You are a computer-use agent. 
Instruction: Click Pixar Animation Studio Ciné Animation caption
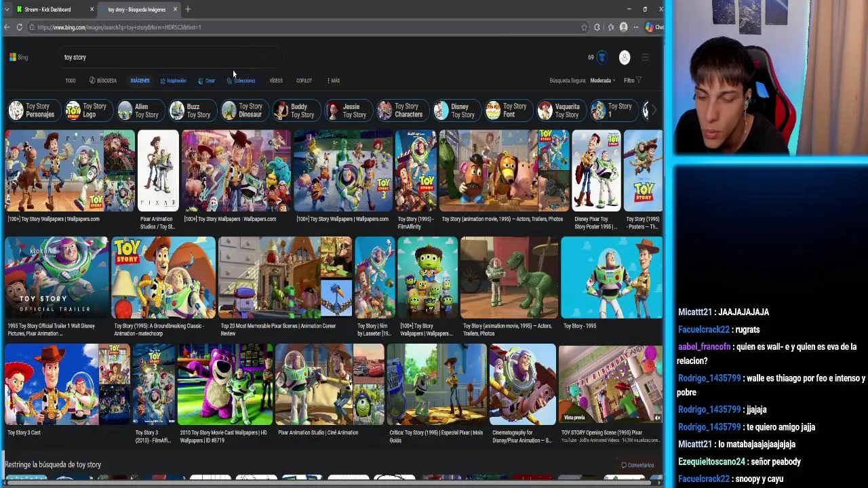318,432
